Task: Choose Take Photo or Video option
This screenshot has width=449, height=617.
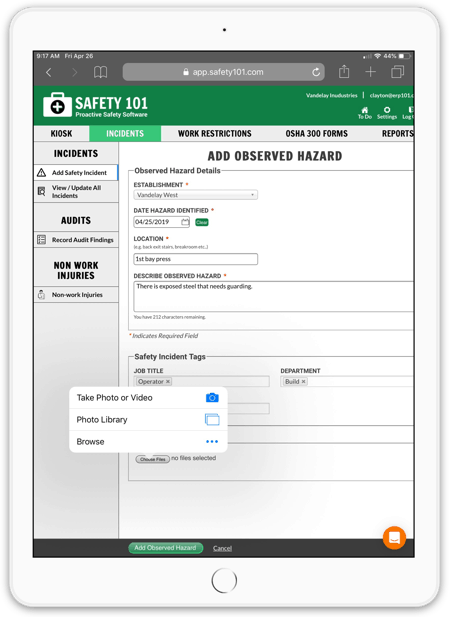Action: click(x=148, y=398)
